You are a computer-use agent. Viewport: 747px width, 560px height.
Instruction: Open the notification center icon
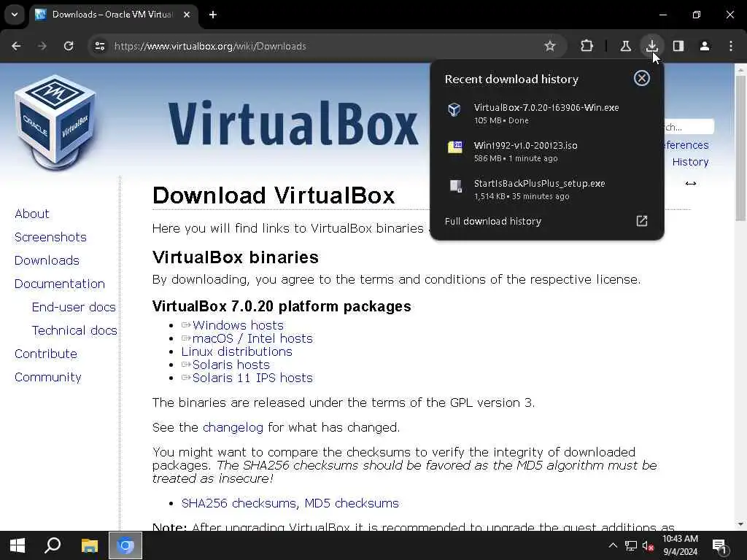coord(719,546)
